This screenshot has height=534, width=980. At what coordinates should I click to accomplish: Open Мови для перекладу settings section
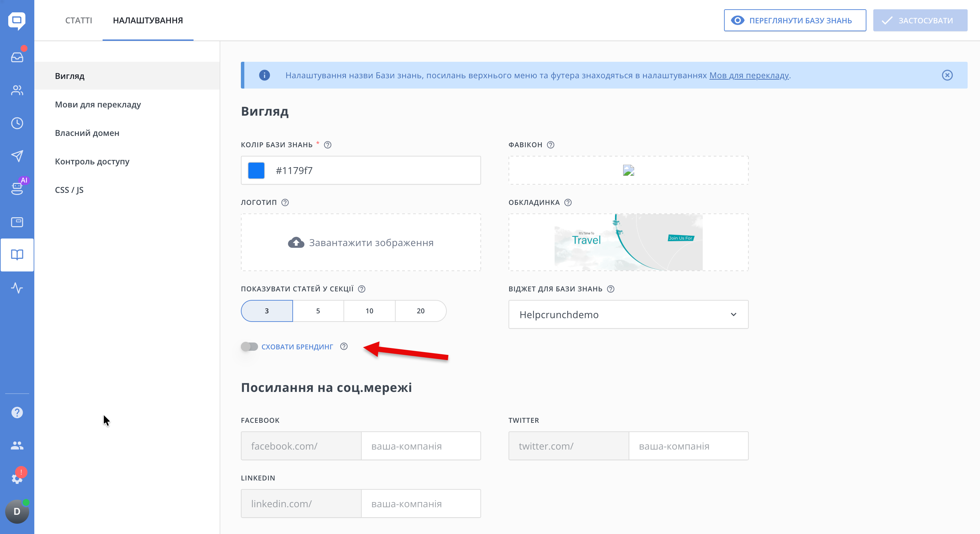(x=98, y=104)
